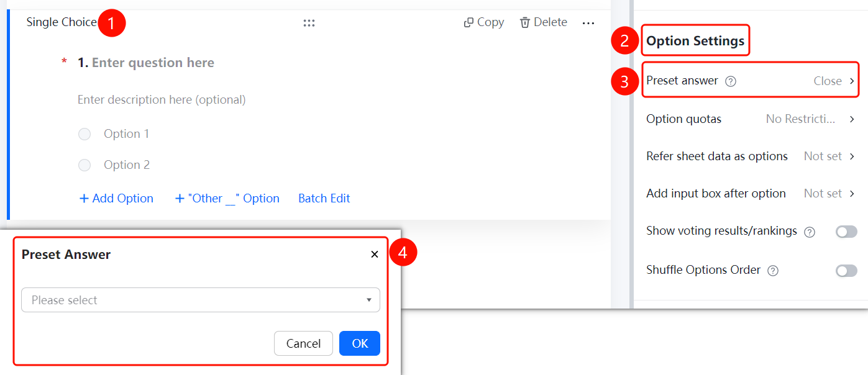Click the Shuffle Options Order help icon

773,271
